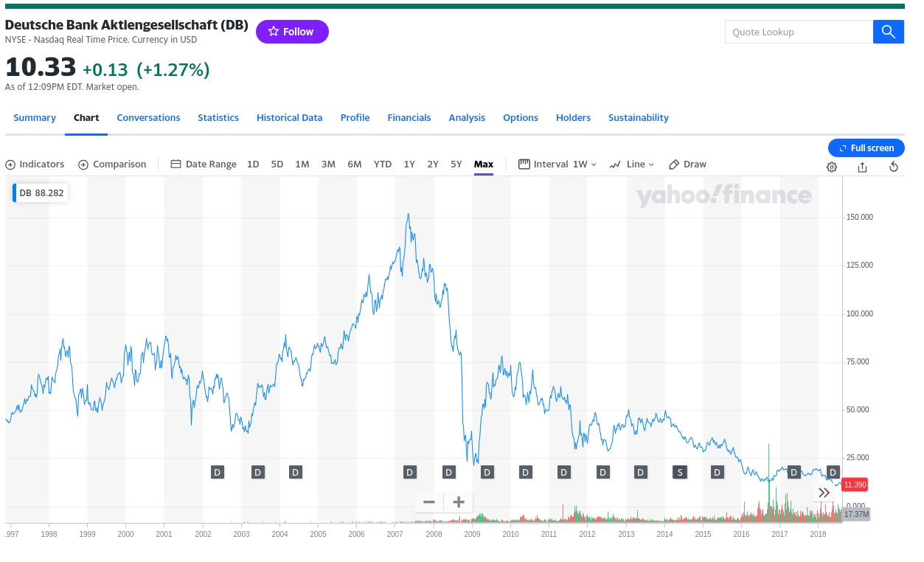Select the 5D range
Image resolution: width=924 pixels, height=562 pixels.
pyautogui.click(x=277, y=164)
